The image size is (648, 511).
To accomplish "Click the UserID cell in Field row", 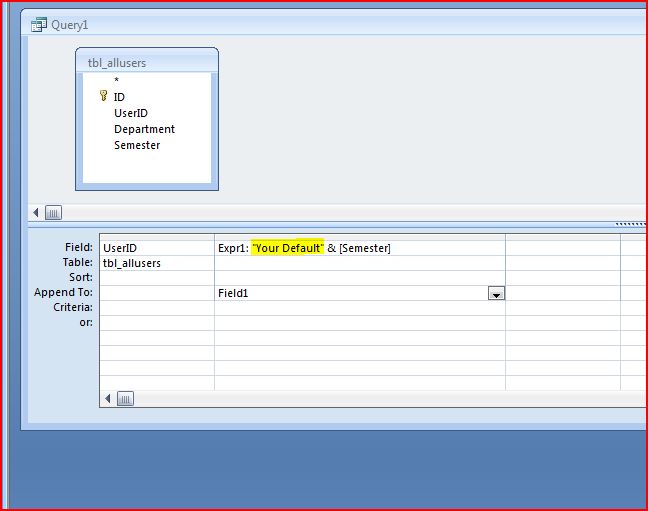I will click(x=157, y=248).
